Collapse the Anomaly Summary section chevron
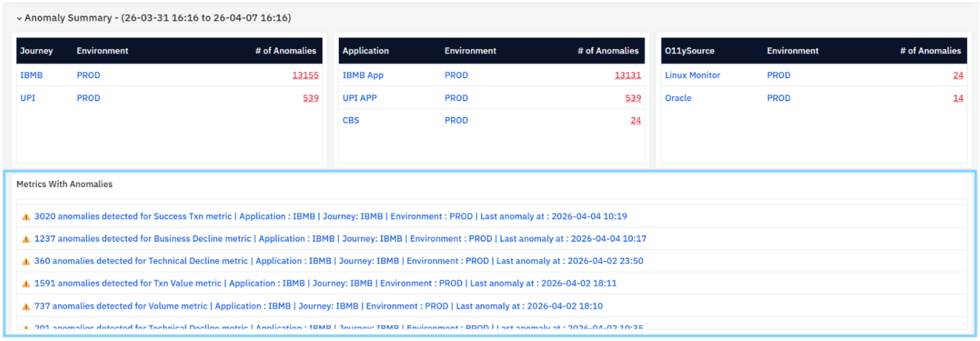Image resolution: width=980 pixels, height=341 pixels. point(19,18)
